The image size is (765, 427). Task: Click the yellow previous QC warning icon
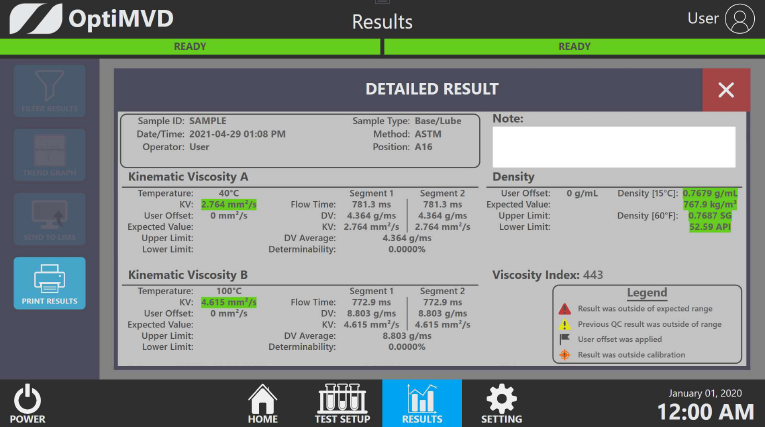(564, 324)
